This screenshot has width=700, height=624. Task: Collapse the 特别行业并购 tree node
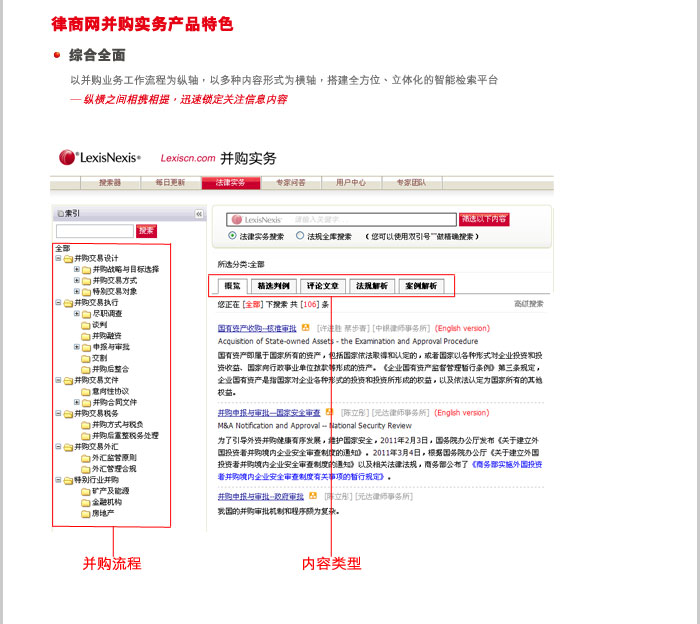coord(58,480)
